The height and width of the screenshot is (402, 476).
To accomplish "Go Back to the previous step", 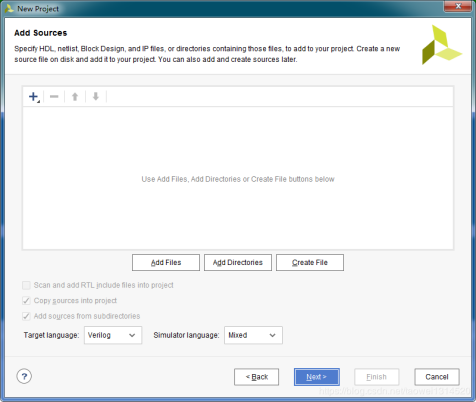I will pyautogui.click(x=257, y=377).
